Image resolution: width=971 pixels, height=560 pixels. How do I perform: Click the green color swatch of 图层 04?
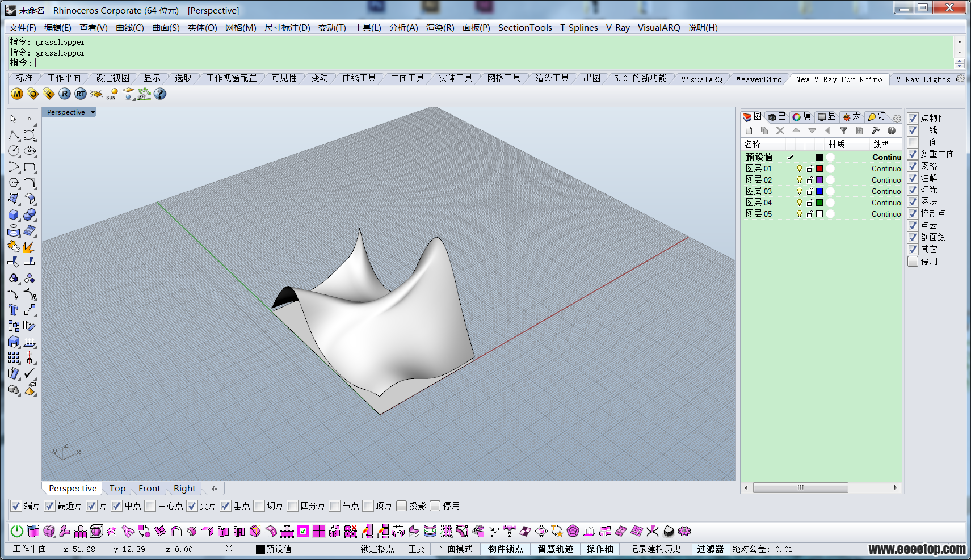[819, 203]
